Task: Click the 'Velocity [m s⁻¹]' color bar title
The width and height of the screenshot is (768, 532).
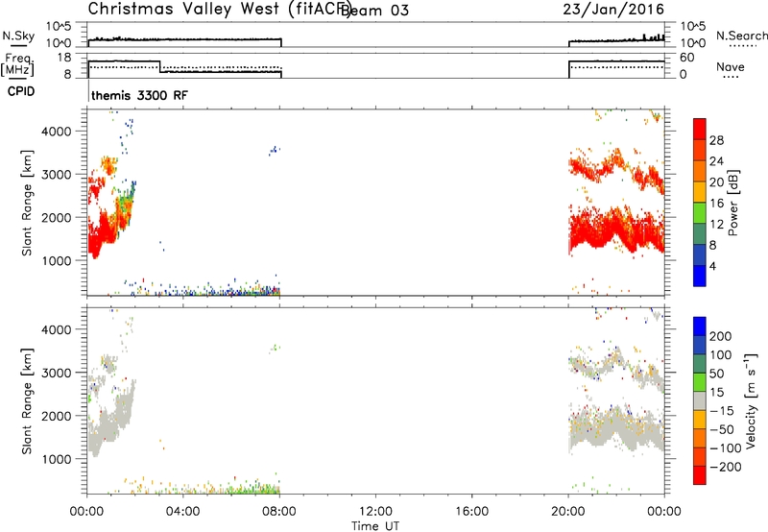Action: 751,400
